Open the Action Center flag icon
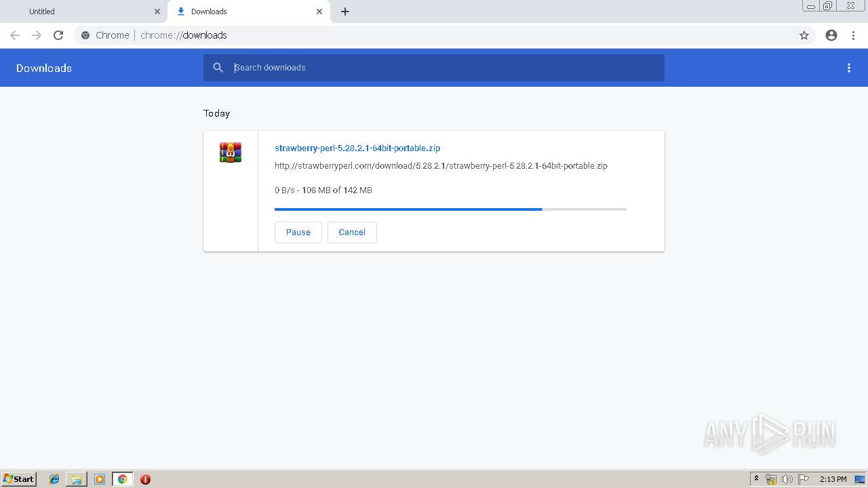This screenshot has height=488, width=868. (x=804, y=479)
